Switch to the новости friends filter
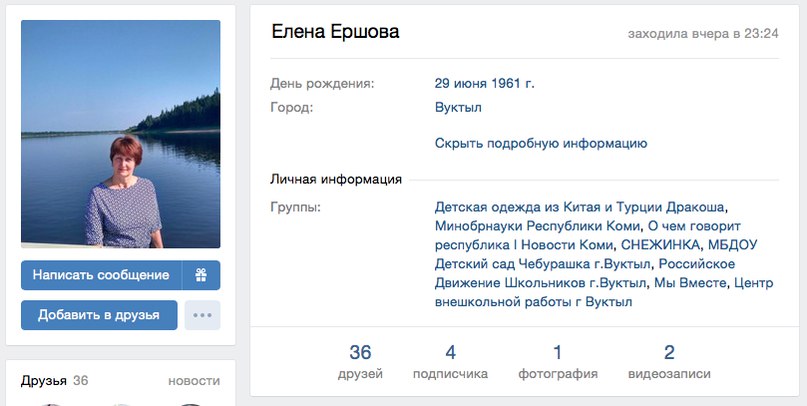The height and width of the screenshot is (406, 807). [x=194, y=381]
